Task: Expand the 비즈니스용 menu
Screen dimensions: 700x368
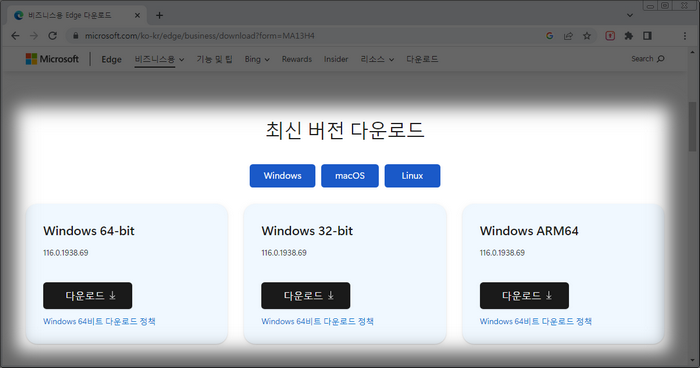Action: (x=159, y=59)
